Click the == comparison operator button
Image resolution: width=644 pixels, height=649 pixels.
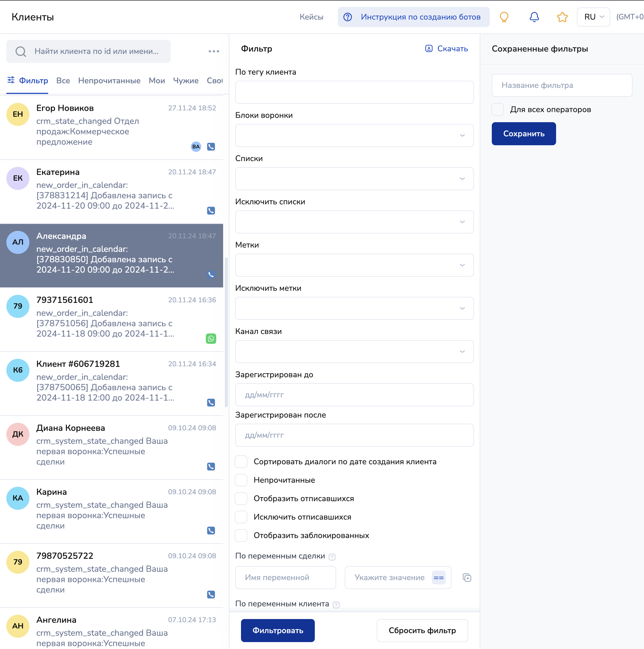438,578
